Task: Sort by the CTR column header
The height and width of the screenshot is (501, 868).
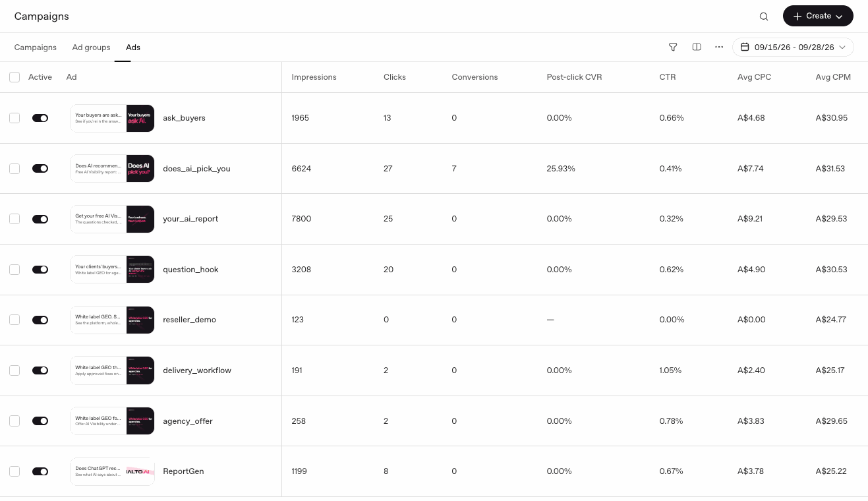Action: click(667, 77)
